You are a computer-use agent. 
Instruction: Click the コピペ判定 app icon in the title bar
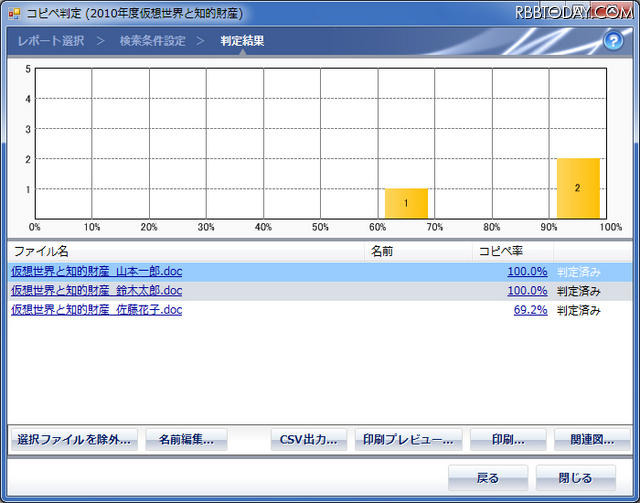pos(14,14)
